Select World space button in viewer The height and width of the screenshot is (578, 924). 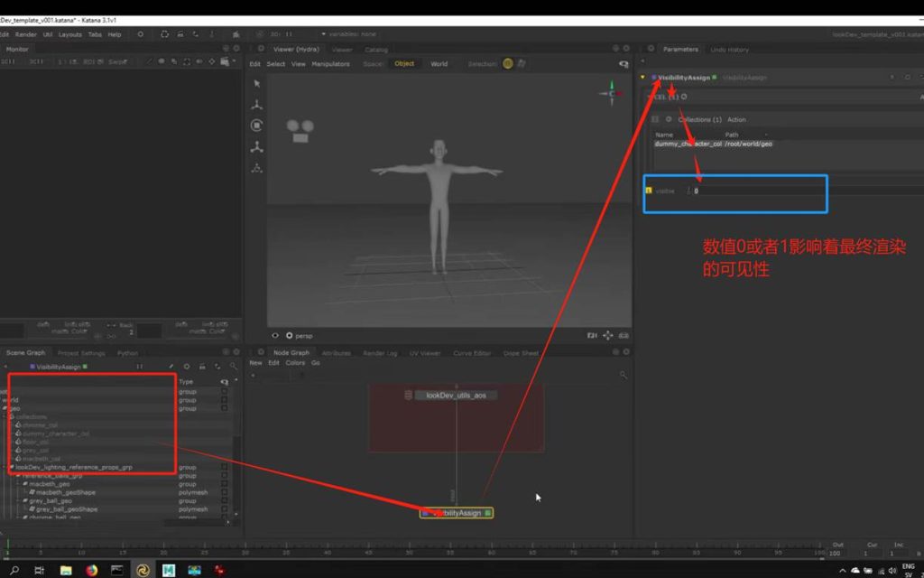pos(439,64)
